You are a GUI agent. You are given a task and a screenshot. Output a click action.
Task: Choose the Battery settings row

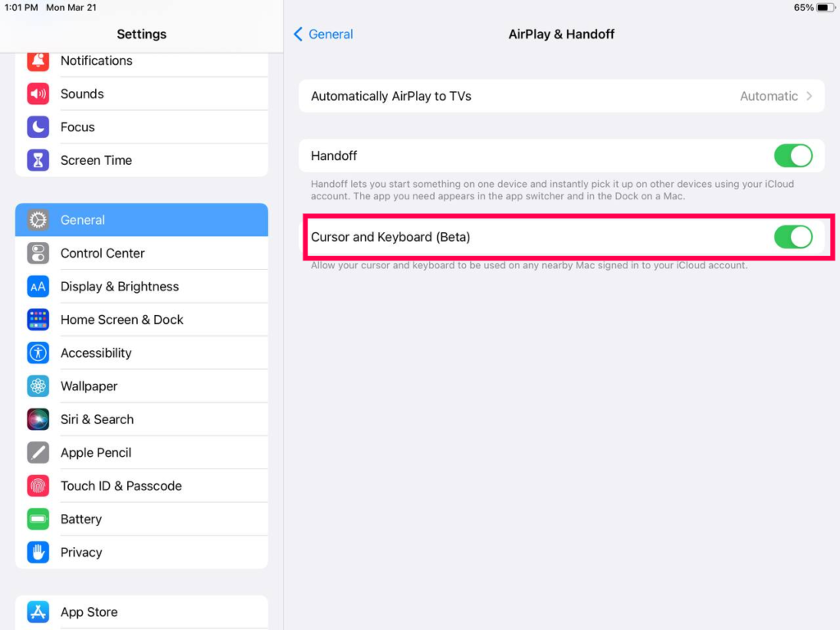click(141, 519)
